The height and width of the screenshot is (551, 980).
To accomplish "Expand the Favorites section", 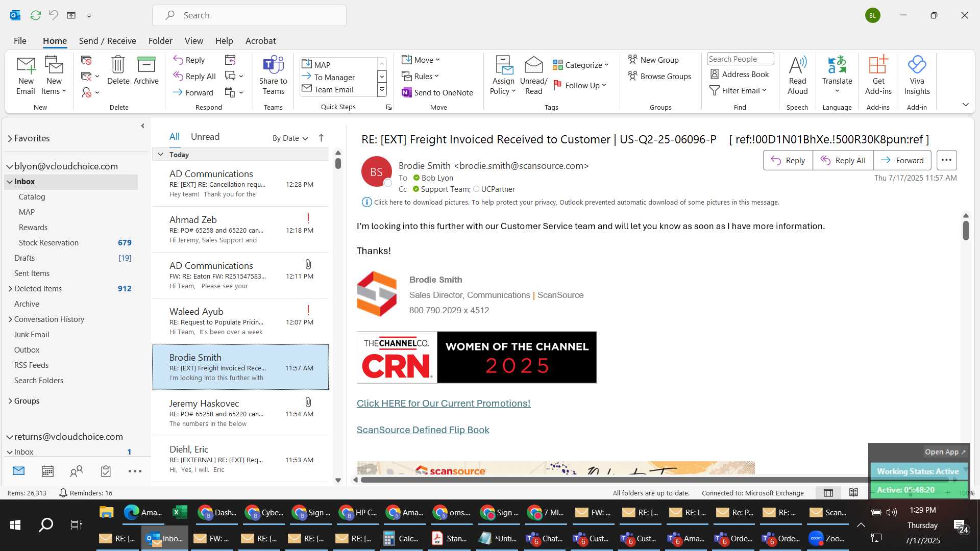I will [10, 138].
